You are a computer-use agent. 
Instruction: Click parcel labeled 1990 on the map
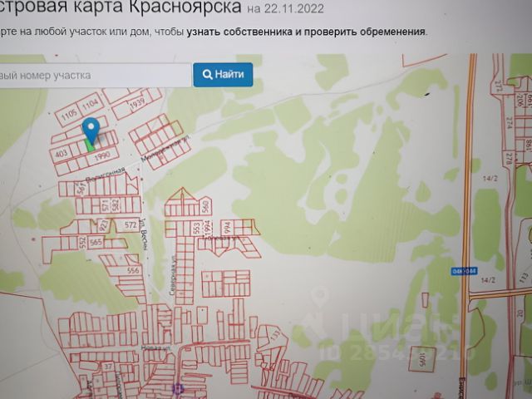(x=102, y=155)
